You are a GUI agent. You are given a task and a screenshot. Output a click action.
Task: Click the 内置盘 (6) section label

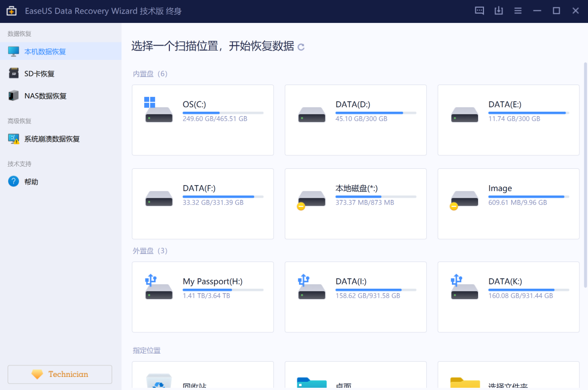pyautogui.click(x=150, y=74)
